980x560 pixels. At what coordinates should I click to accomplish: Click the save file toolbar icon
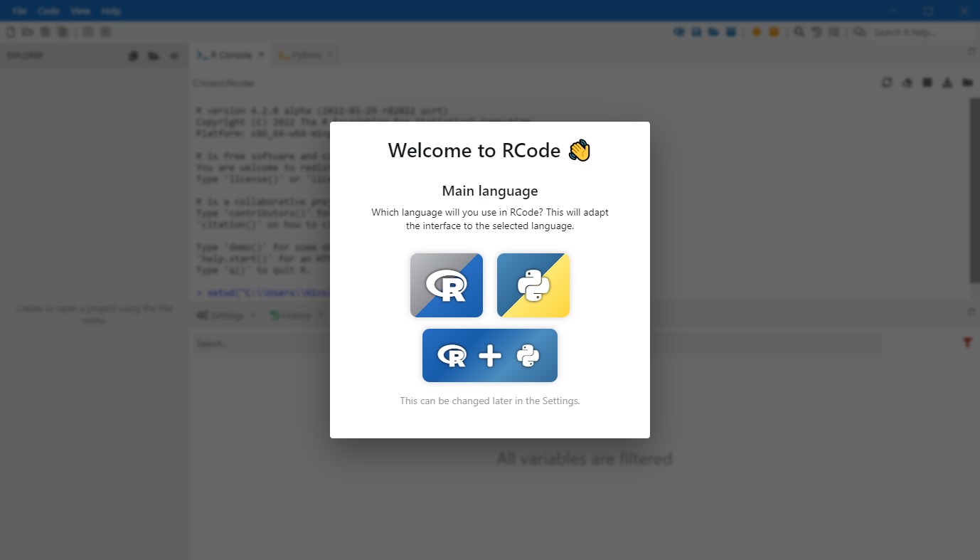46,32
